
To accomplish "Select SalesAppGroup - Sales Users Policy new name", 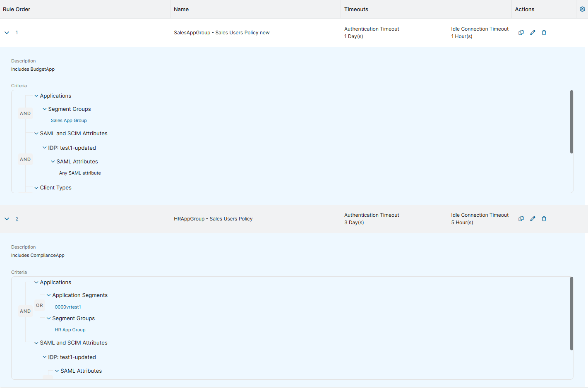I will pos(222,33).
